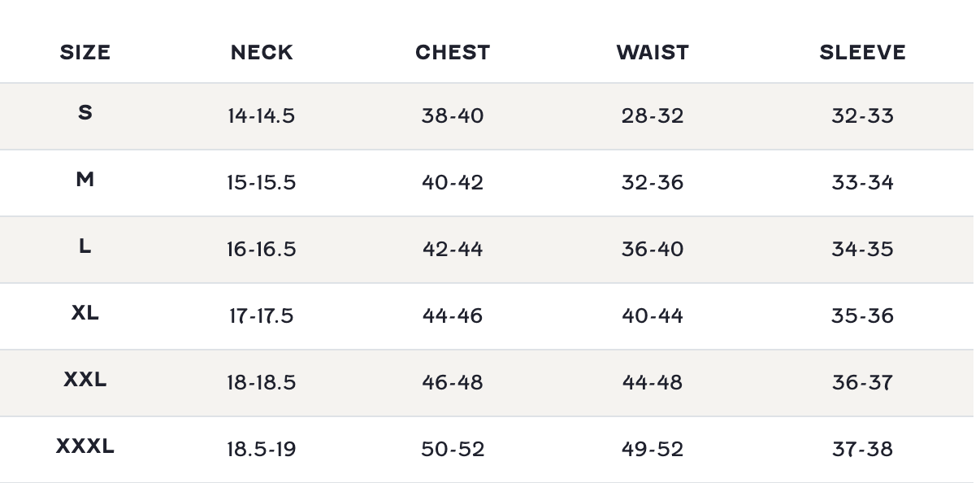Click sleeve value 32-33
Screen dimensions: 980x483
coord(862,116)
